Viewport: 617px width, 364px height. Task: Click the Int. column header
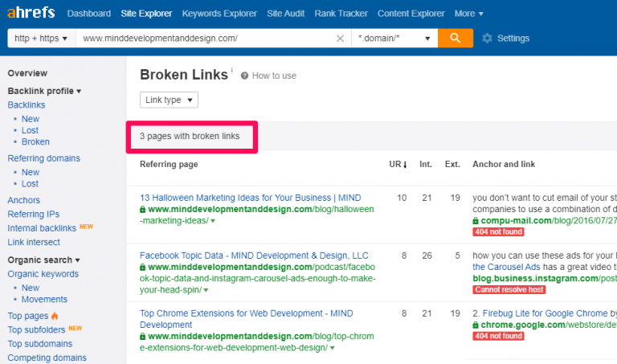coord(425,165)
